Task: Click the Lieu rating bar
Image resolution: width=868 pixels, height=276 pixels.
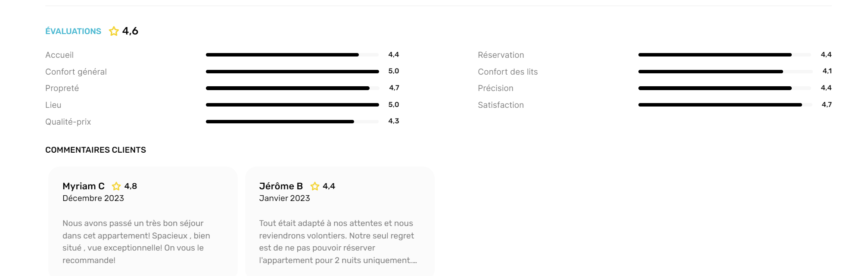Action: [292, 105]
